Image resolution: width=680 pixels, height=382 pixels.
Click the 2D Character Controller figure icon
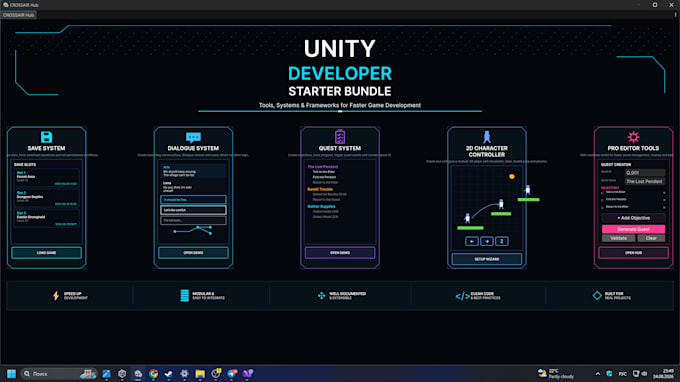487,137
